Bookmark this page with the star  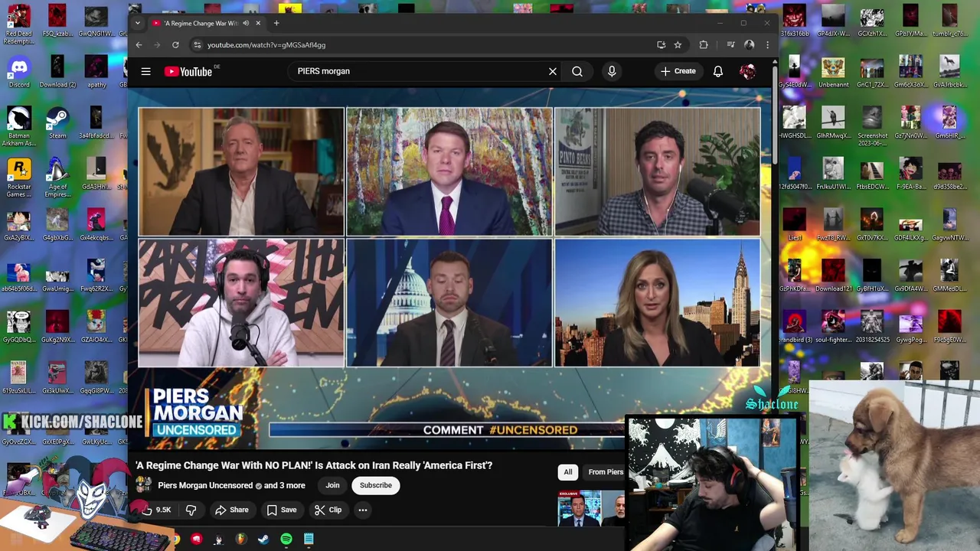pyautogui.click(x=678, y=45)
